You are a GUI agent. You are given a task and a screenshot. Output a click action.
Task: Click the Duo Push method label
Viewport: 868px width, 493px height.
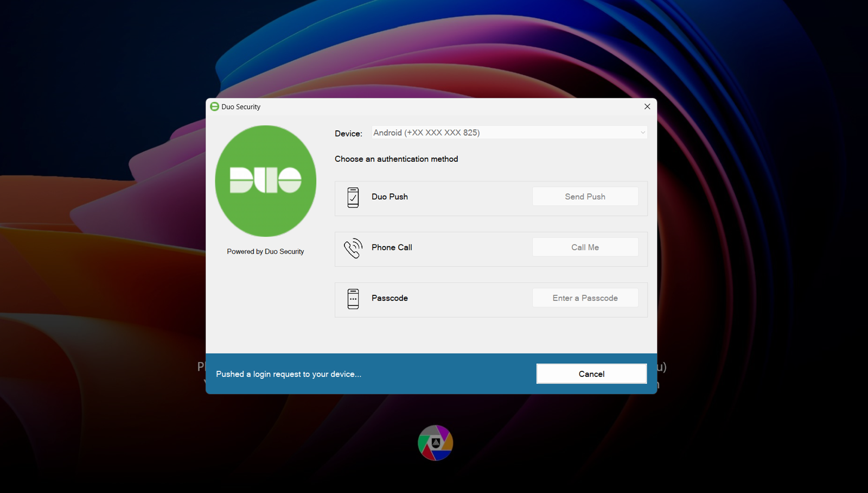(x=390, y=197)
